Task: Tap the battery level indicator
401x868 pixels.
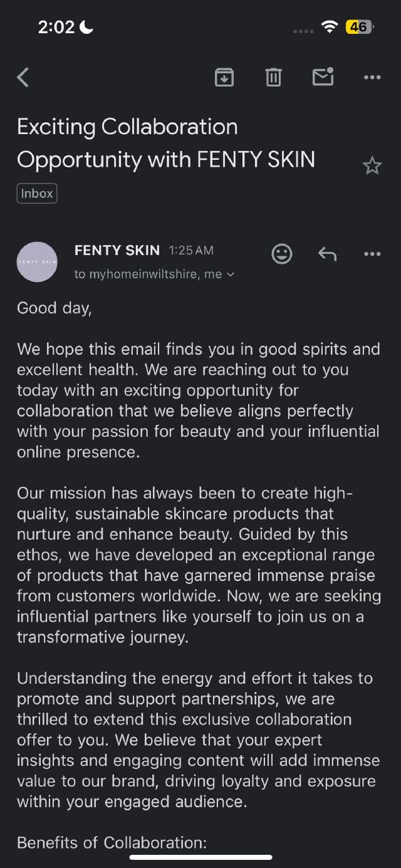Action: pyautogui.click(x=360, y=27)
